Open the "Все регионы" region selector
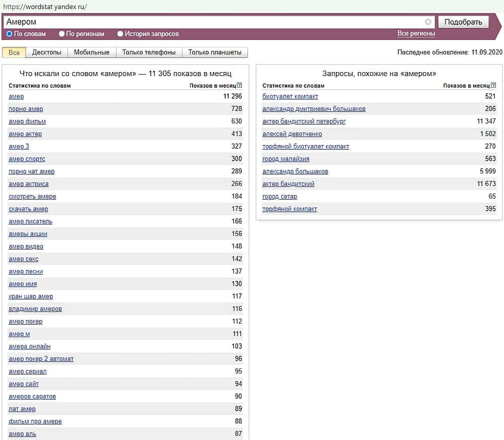Image resolution: width=504 pixels, height=440 pixels. 416,34
